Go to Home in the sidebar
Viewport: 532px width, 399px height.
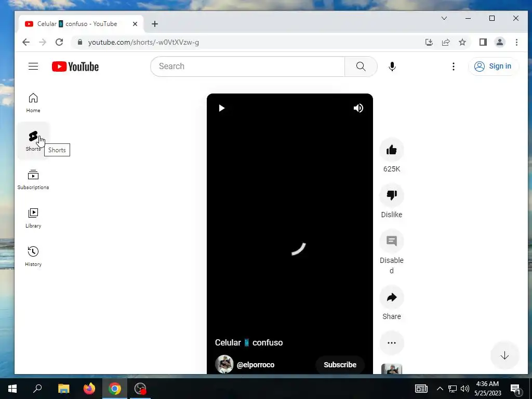coord(33,102)
